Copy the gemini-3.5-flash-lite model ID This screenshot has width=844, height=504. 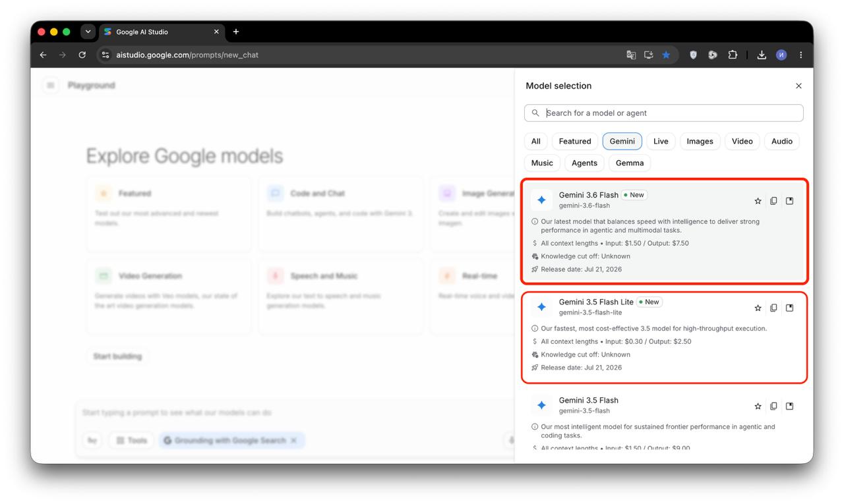(x=773, y=308)
